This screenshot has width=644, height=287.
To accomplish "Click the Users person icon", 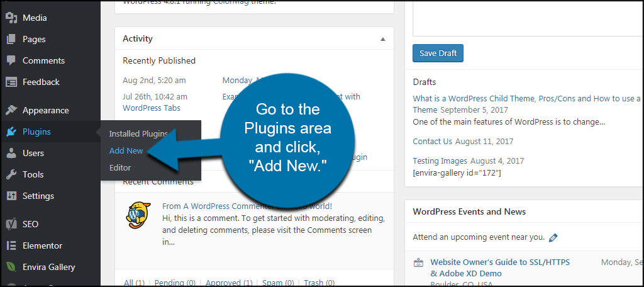I will 11,154.
